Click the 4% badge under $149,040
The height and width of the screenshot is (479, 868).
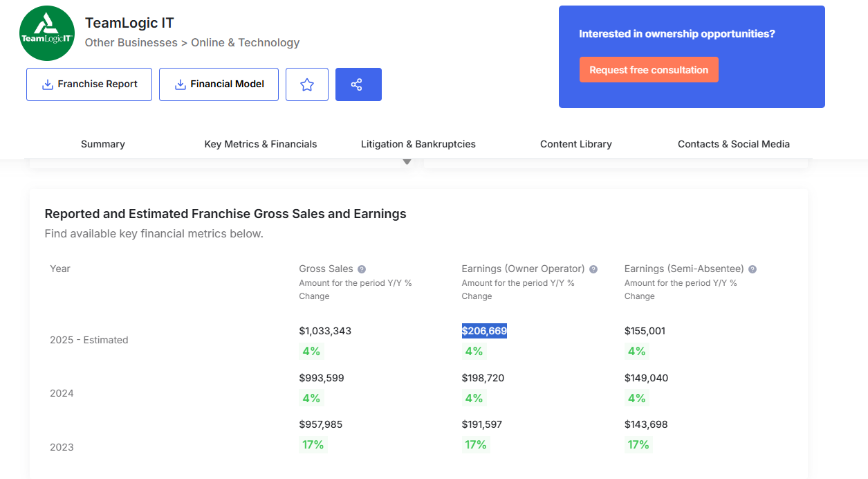636,398
